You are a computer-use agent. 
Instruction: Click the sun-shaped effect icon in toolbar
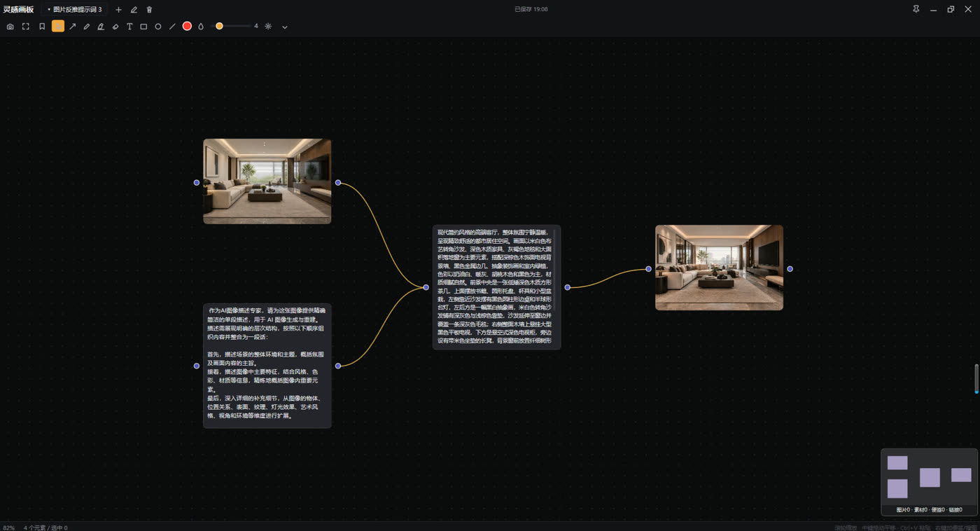click(x=268, y=26)
